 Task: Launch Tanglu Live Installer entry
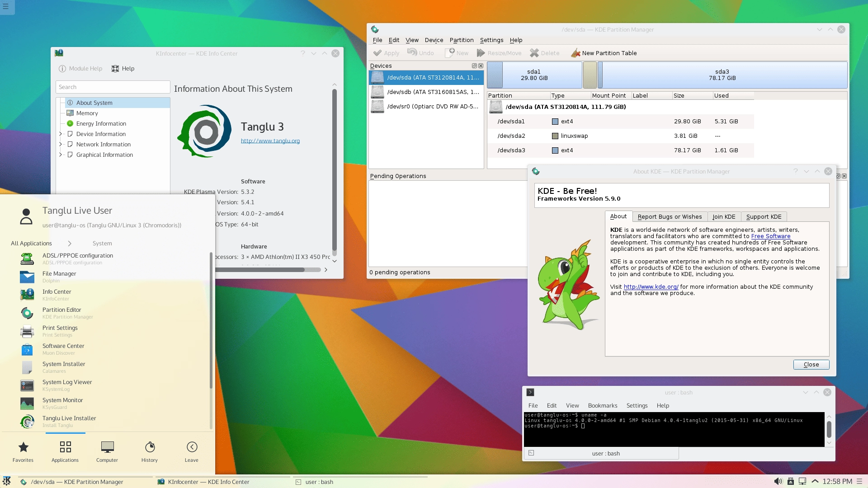click(106, 421)
